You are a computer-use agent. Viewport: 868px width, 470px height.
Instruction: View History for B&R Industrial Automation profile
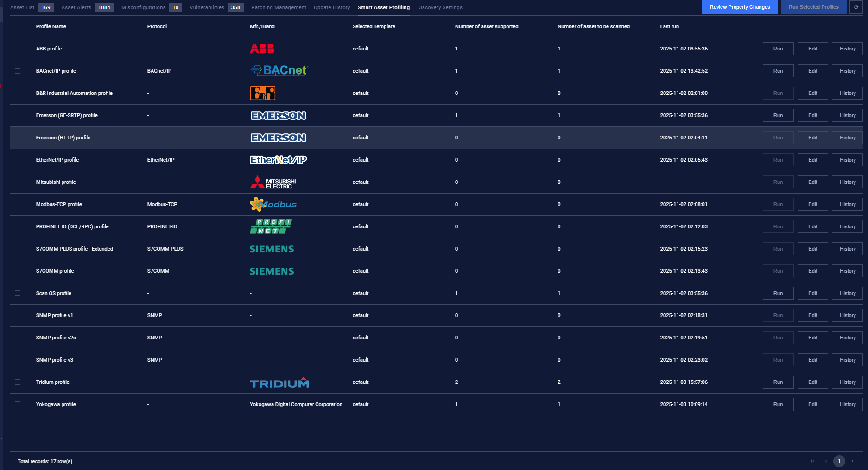(x=848, y=93)
